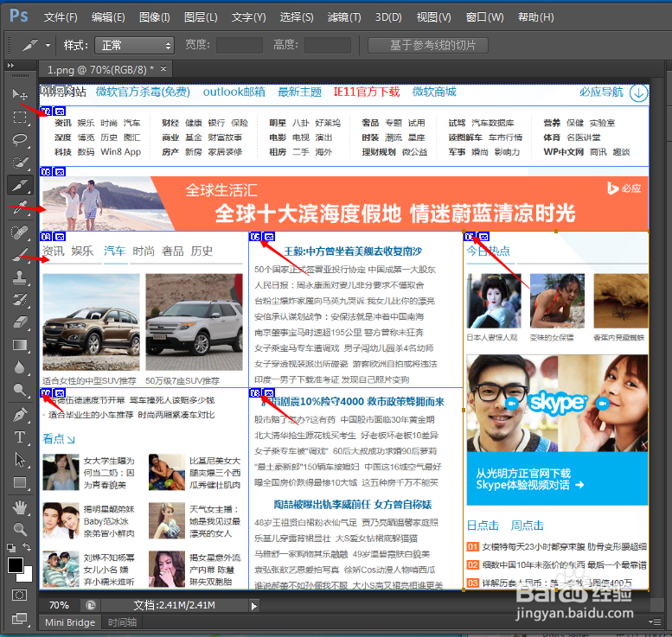The width and height of the screenshot is (672, 637).
Task: Open the 视图(V) menu
Action: click(x=433, y=17)
